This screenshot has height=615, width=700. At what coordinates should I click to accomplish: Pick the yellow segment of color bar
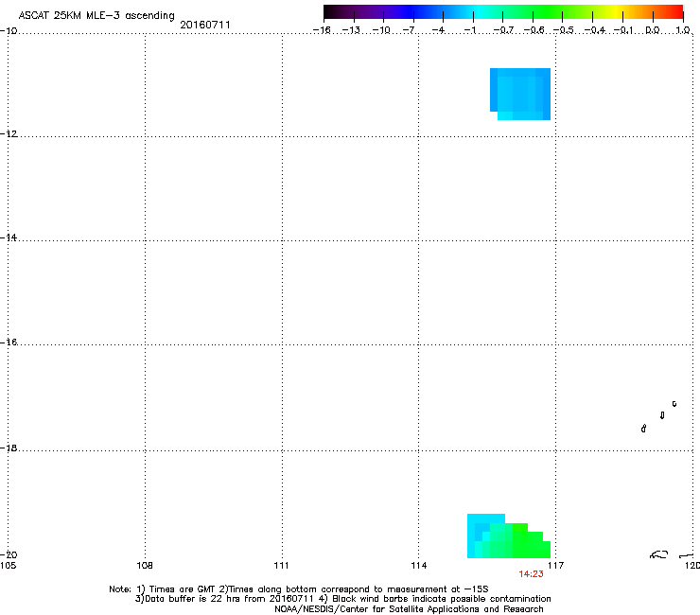[x=617, y=11]
